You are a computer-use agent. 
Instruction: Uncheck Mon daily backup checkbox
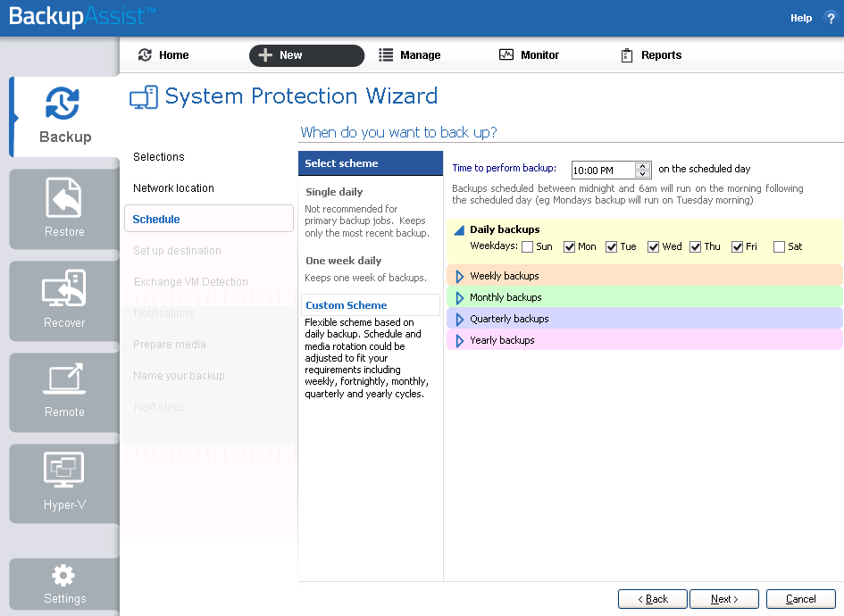570,246
